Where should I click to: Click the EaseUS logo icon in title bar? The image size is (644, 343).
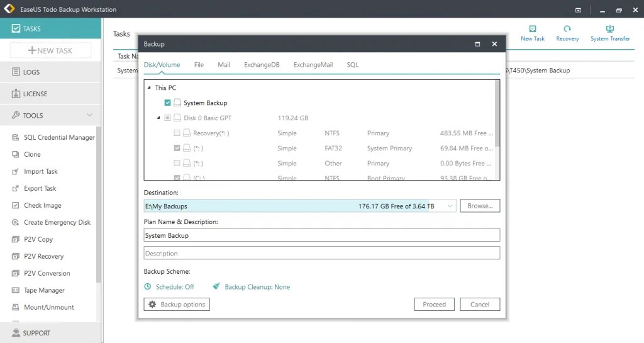pos(9,9)
